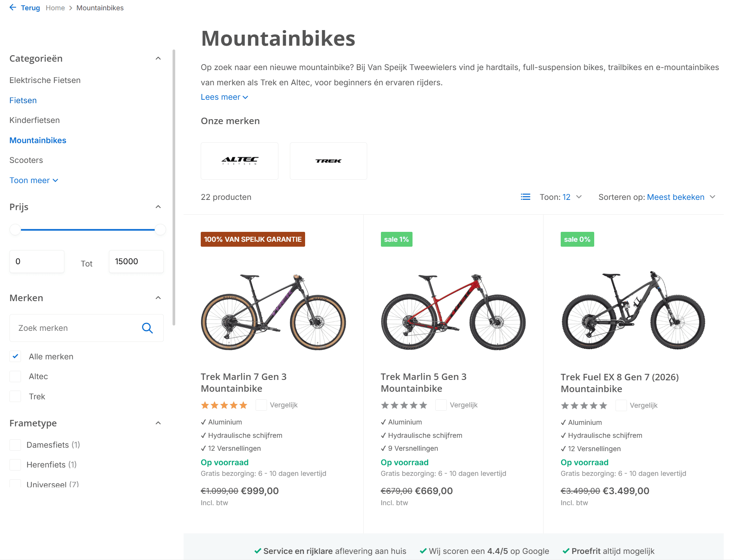The height and width of the screenshot is (560, 734).
Task: Click the Terug link
Action: point(30,8)
